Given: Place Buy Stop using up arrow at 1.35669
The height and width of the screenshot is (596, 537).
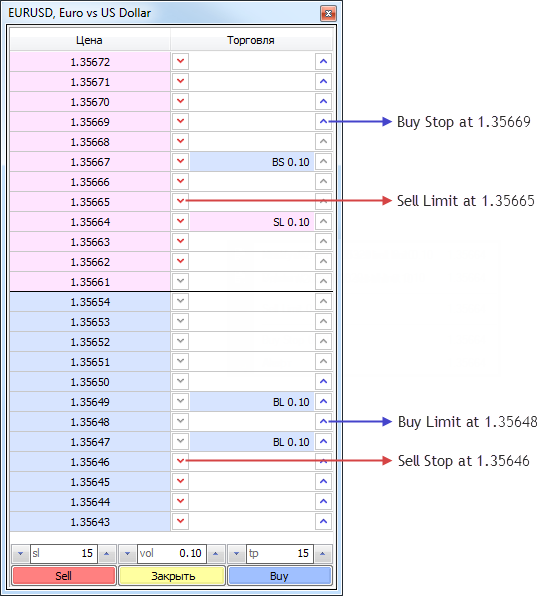Looking at the screenshot, I should tap(323, 122).
